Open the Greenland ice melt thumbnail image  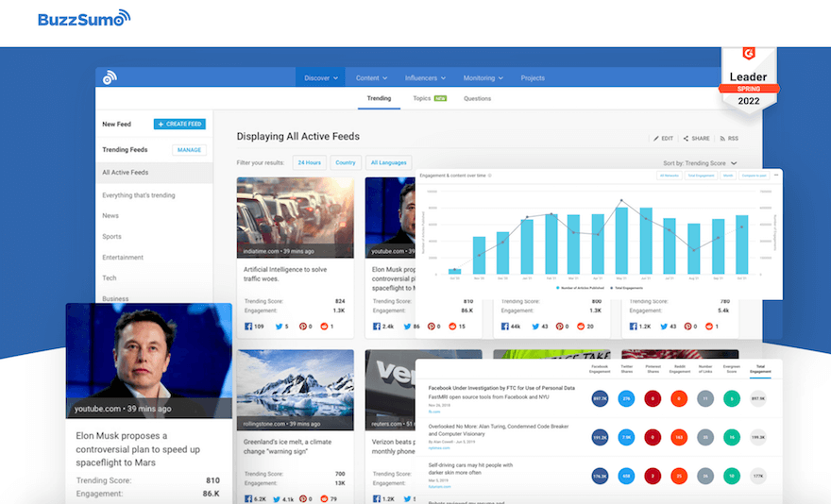point(296,390)
